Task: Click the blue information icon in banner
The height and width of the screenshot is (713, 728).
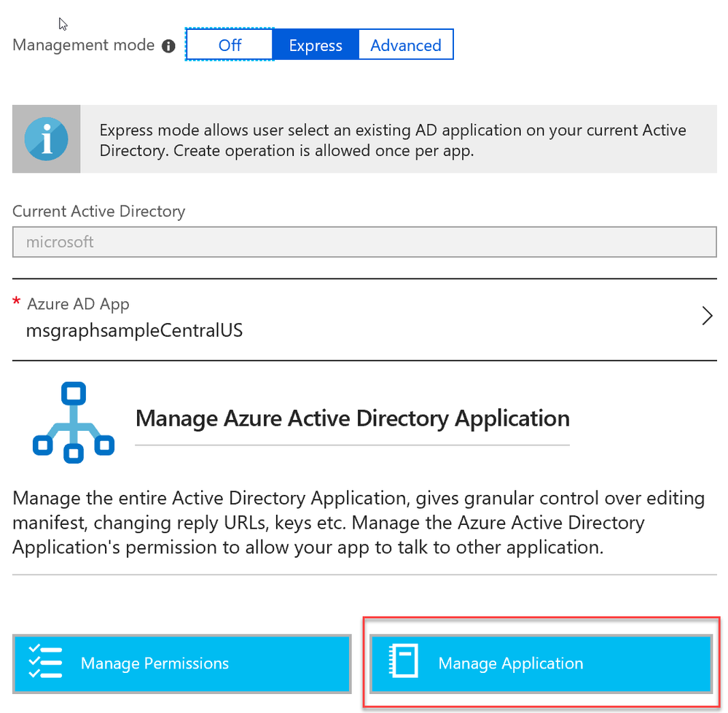Action: coord(47,139)
